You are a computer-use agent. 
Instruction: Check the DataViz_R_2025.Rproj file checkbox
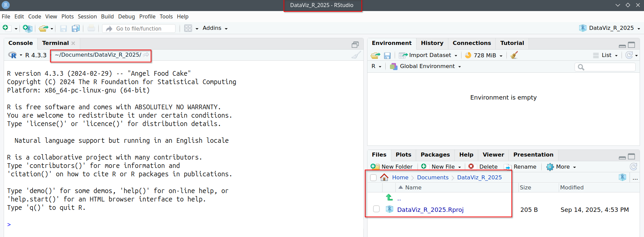click(376, 209)
